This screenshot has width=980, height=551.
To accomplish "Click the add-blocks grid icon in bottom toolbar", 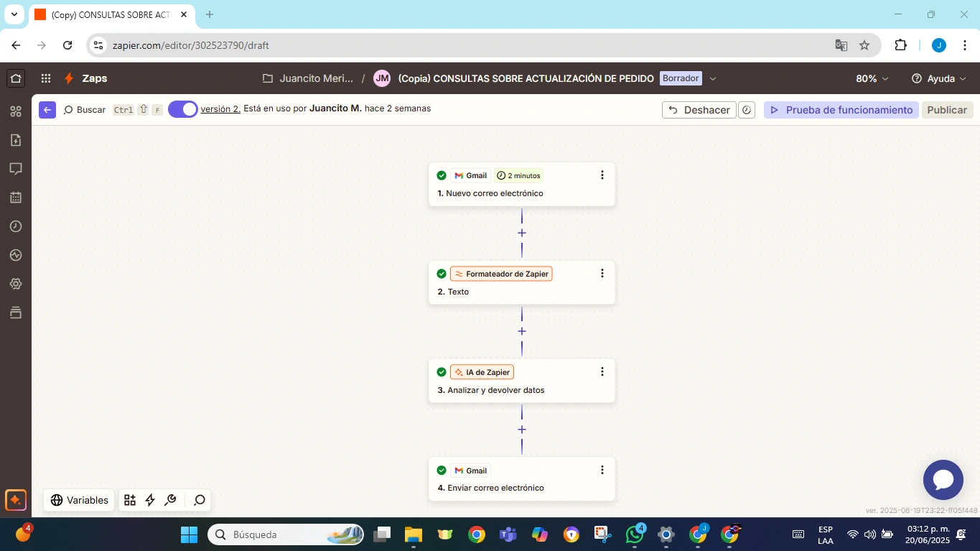I will [130, 500].
